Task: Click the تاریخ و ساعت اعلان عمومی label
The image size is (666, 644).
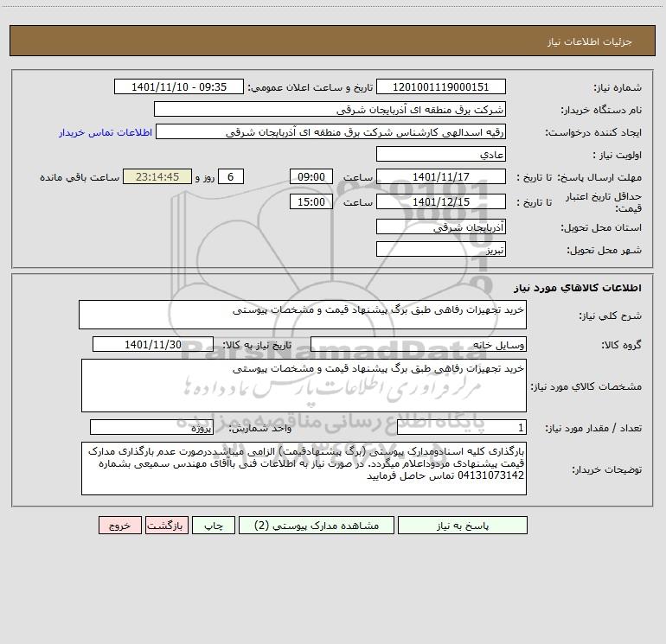Action: (x=311, y=87)
